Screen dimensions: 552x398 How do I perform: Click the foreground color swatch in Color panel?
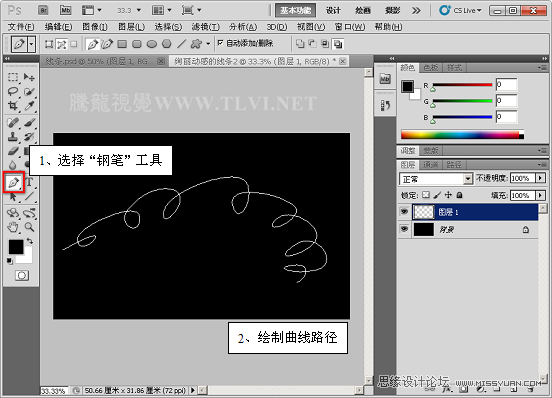tap(407, 87)
